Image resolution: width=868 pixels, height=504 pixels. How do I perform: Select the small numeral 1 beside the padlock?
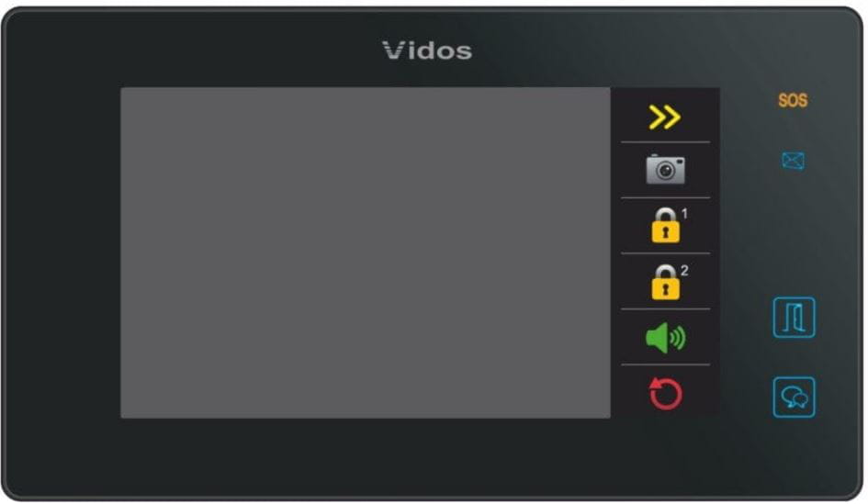pos(685,214)
